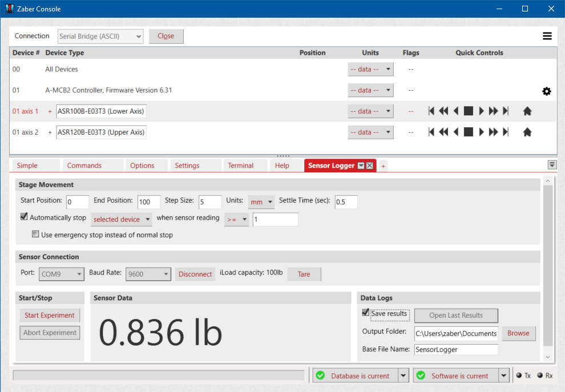Click the Tare button
This screenshot has height=392, width=565.
pyautogui.click(x=304, y=274)
